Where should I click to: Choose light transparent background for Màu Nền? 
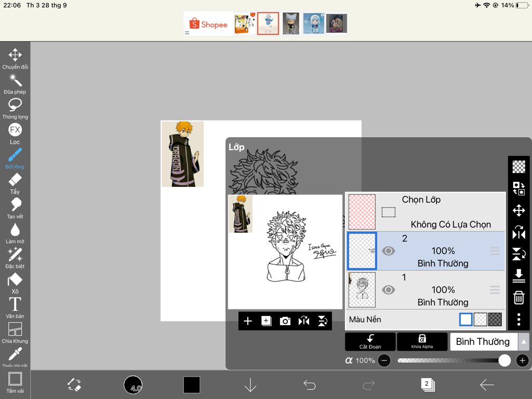(480, 320)
